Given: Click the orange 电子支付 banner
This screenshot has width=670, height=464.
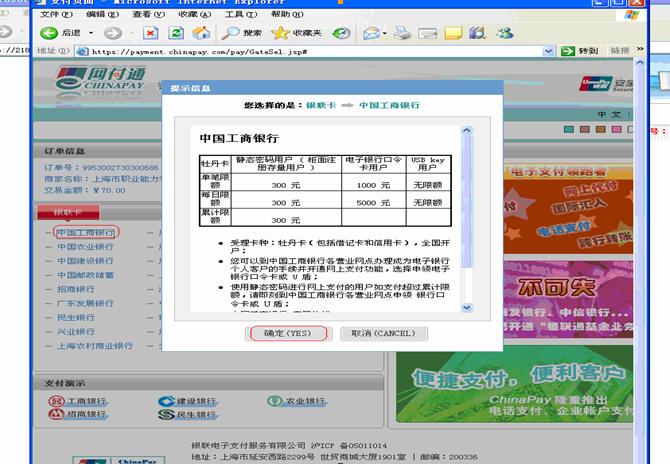Looking at the screenshot, I should point(568,209).
